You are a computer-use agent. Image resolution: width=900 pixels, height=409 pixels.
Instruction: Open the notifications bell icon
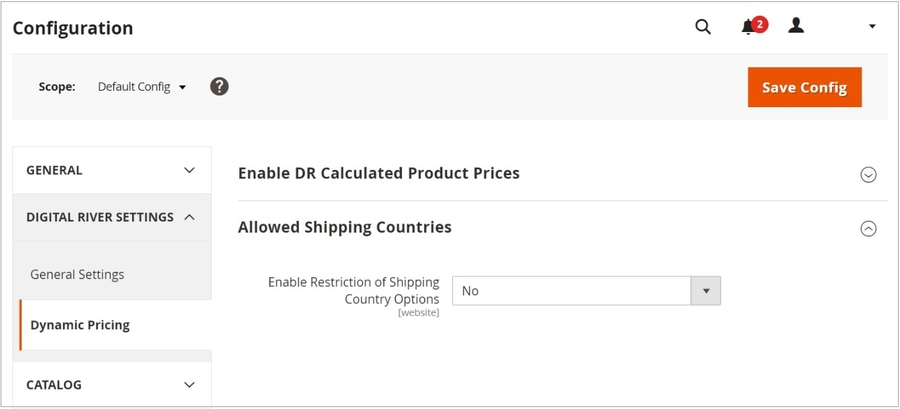748,27
